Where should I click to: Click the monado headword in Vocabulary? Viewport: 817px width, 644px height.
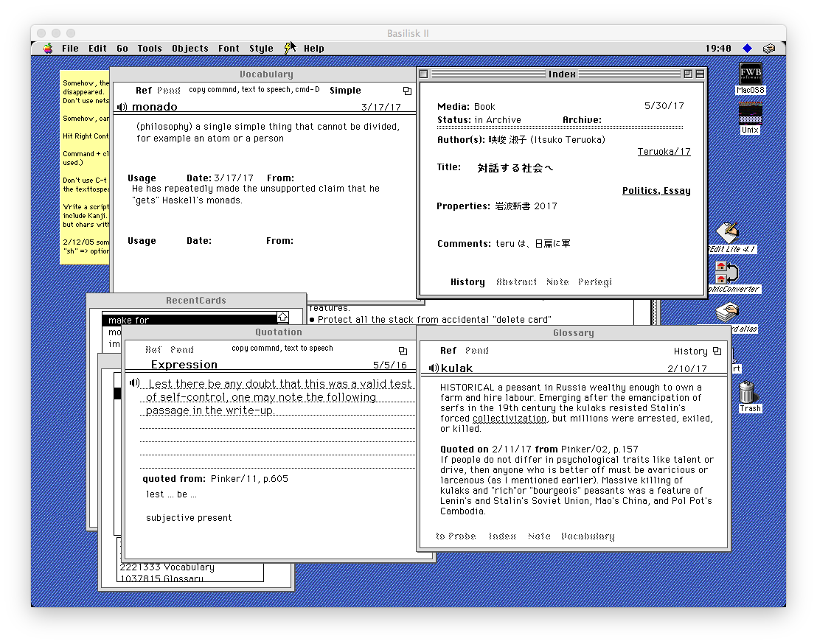[x=155, y=107]
